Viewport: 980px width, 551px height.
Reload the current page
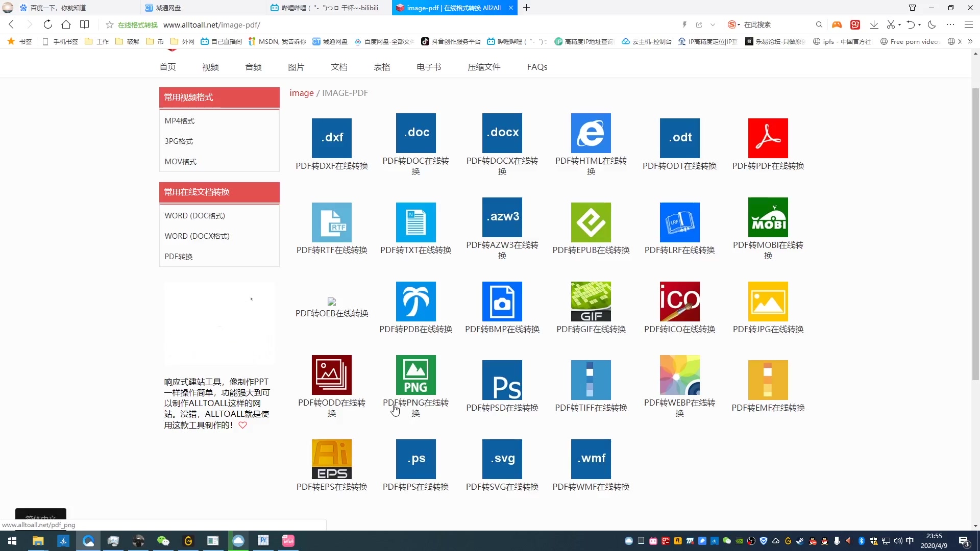(x=47, y=24)
